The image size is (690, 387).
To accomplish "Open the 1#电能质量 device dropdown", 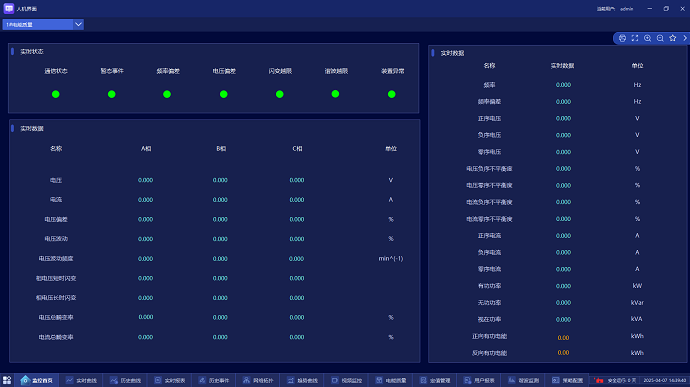I will click(43, 25).
